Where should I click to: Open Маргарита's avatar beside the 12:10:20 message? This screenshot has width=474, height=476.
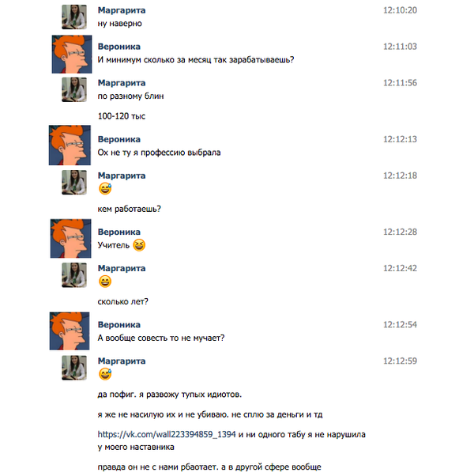pyautogui.click(x=73, y=16)
